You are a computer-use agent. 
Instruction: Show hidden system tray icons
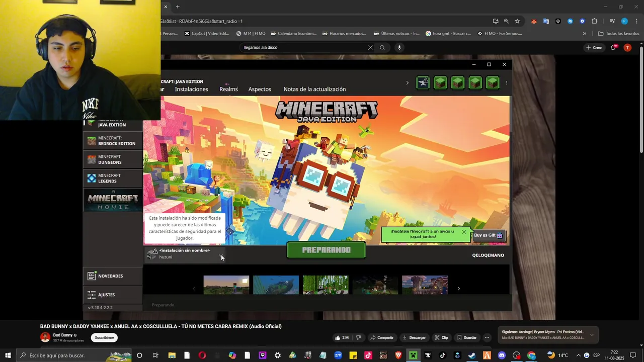(x=578, y=355)
